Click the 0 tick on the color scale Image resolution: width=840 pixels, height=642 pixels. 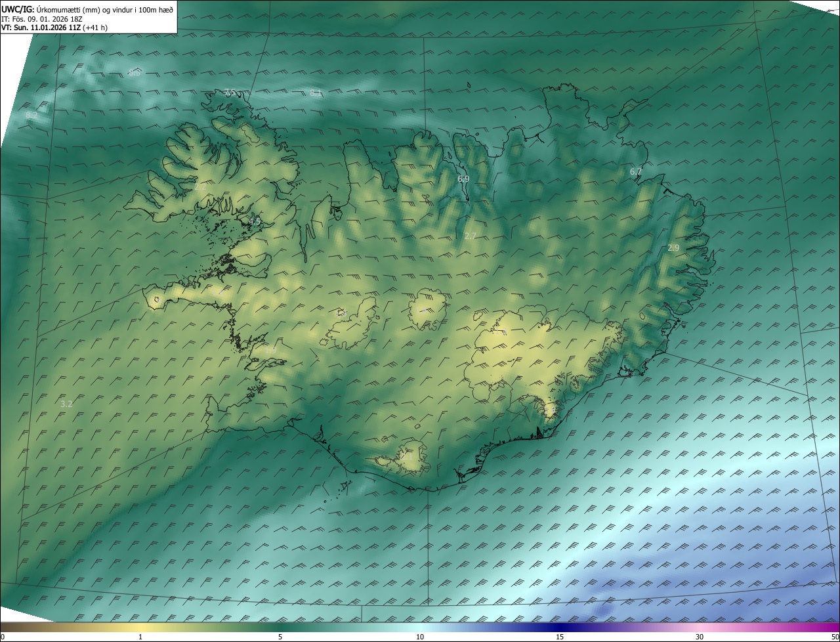(x=3, y=637)
